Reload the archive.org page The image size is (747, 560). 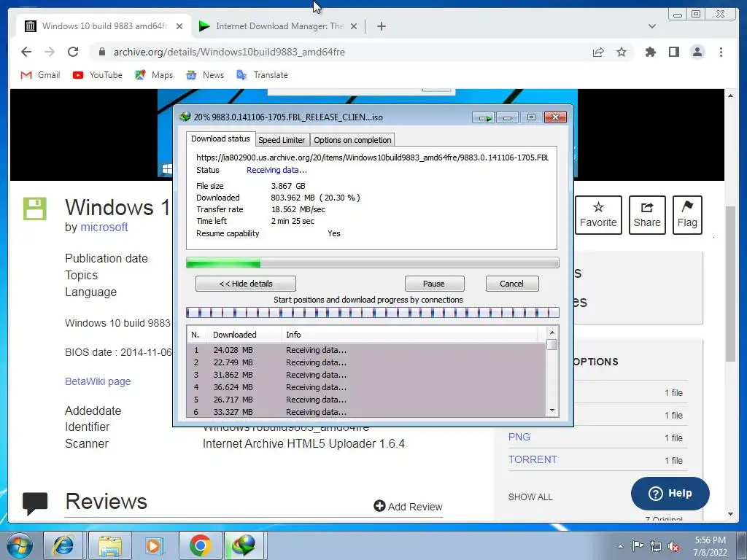tap(73, 52)
